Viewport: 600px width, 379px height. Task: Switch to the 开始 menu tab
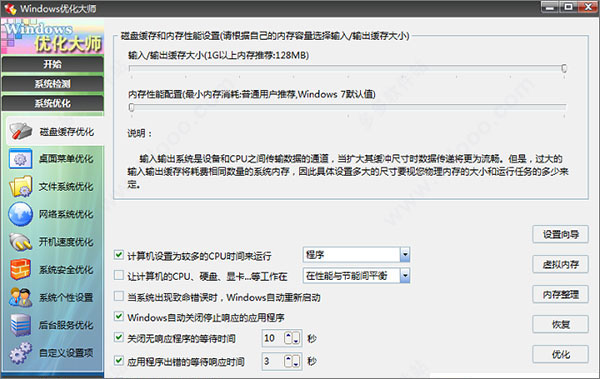coord(52,64)
